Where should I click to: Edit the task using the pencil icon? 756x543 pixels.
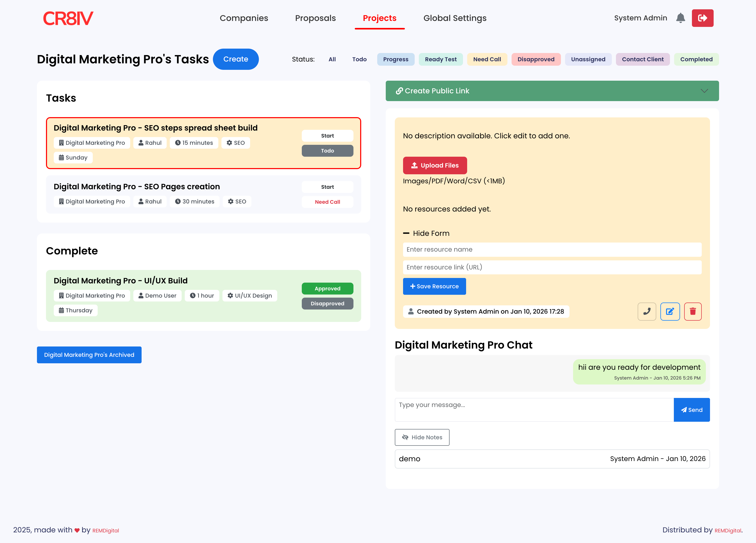tap(670, 311)
